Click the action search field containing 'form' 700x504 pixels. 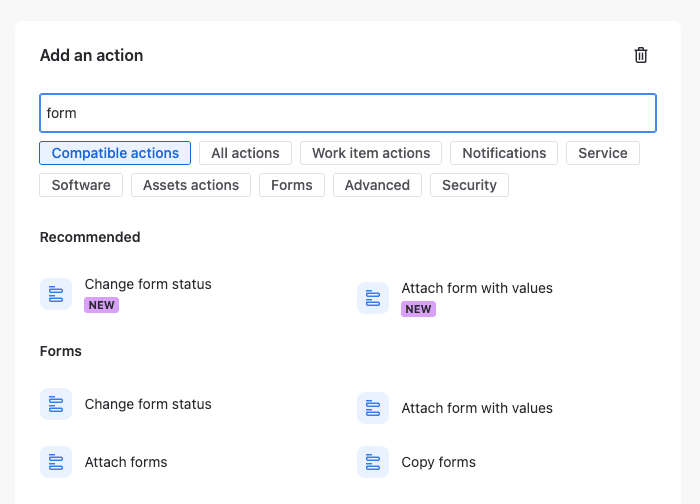(348, 113)
